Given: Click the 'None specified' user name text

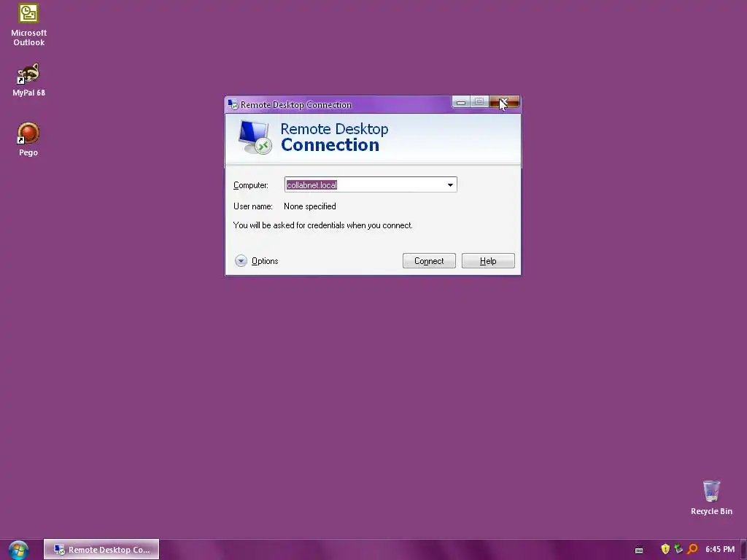Looking at the screenshot, I should coord(309,206).
